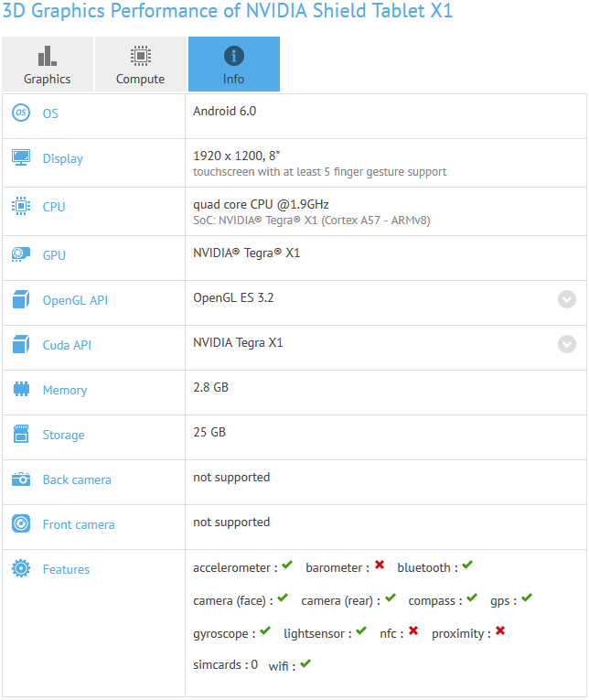Switch to the Compute tab

coord(140,64)
